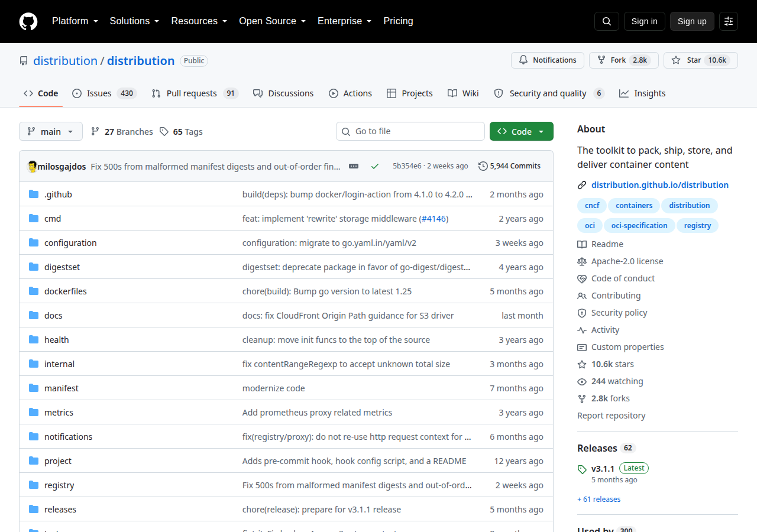Click the GitHub logo icon

click(x=28, y=21)
